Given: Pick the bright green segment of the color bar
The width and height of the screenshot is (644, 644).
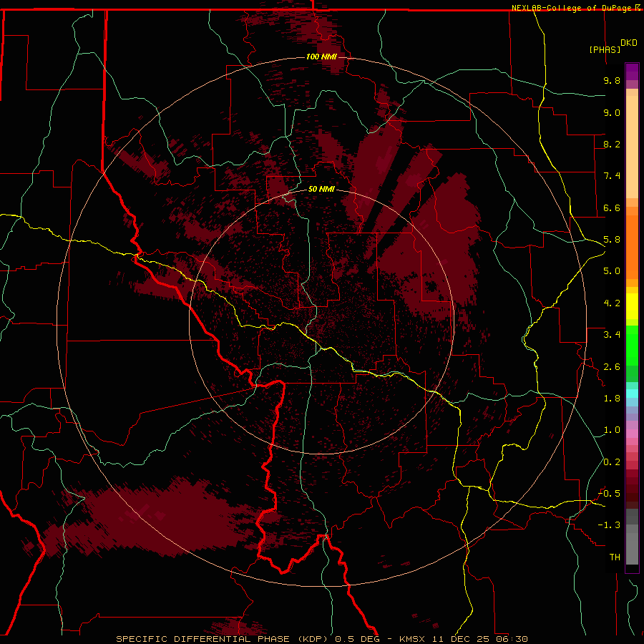Looking at the screenshot, I should pos(632,346).
